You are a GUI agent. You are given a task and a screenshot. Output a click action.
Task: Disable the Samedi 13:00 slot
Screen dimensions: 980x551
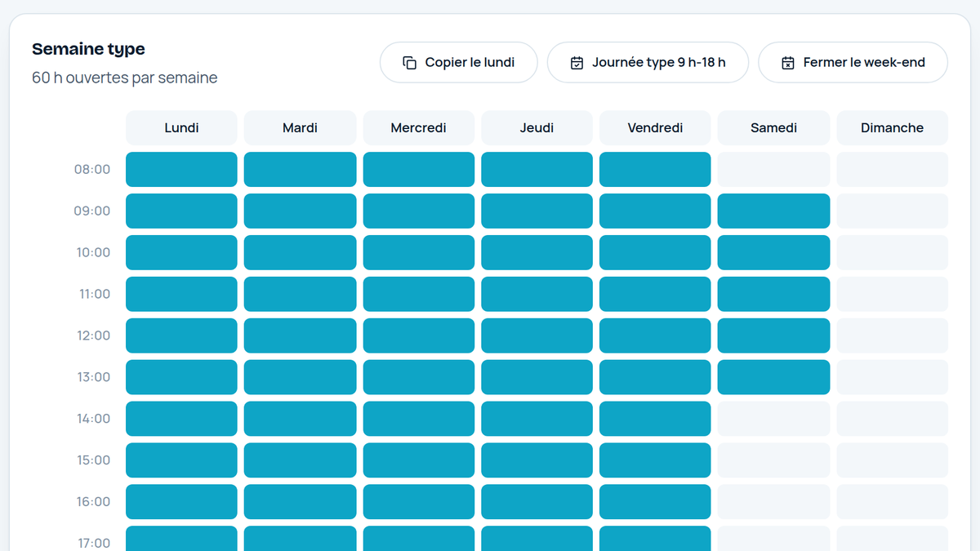pos(773,377)
